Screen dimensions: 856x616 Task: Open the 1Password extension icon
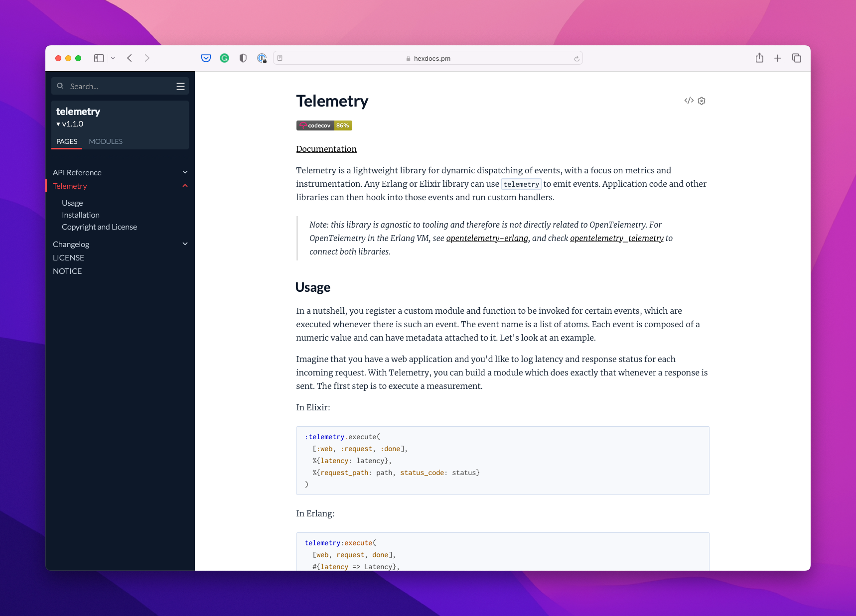pyautogui.click(x=262, y=58)
